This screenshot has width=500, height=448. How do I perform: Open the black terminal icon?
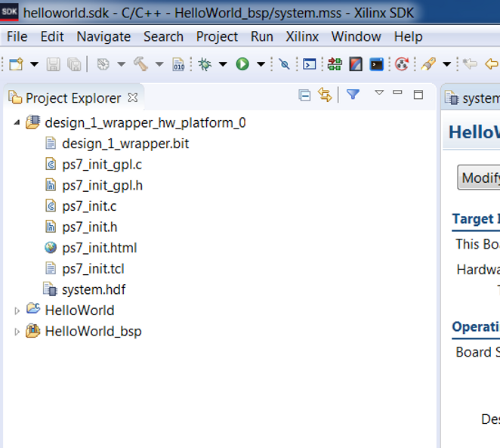point(377,64)
